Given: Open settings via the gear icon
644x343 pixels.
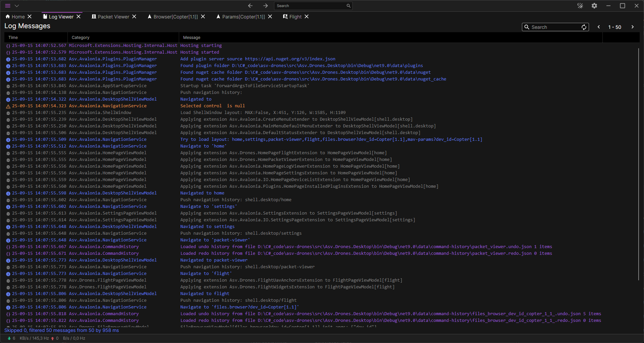Looking at the screenshot, I should 594,6.
